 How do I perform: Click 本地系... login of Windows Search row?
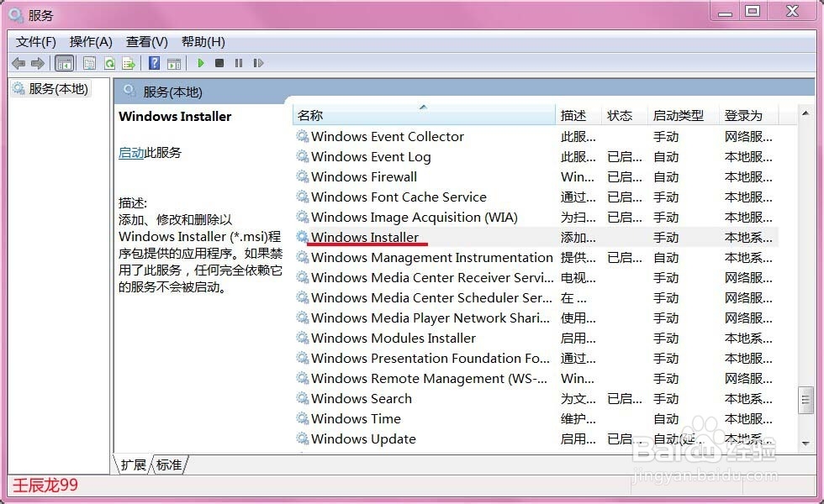click(x=748, y=398)
